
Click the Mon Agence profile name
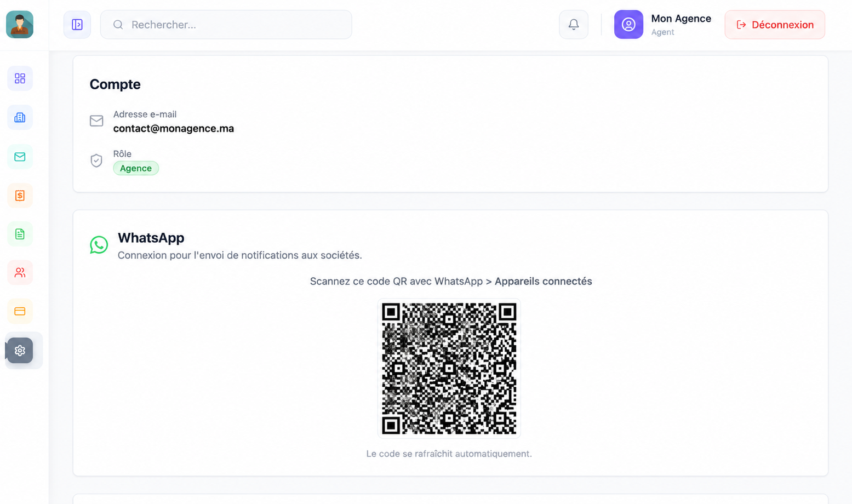[681, 19]
